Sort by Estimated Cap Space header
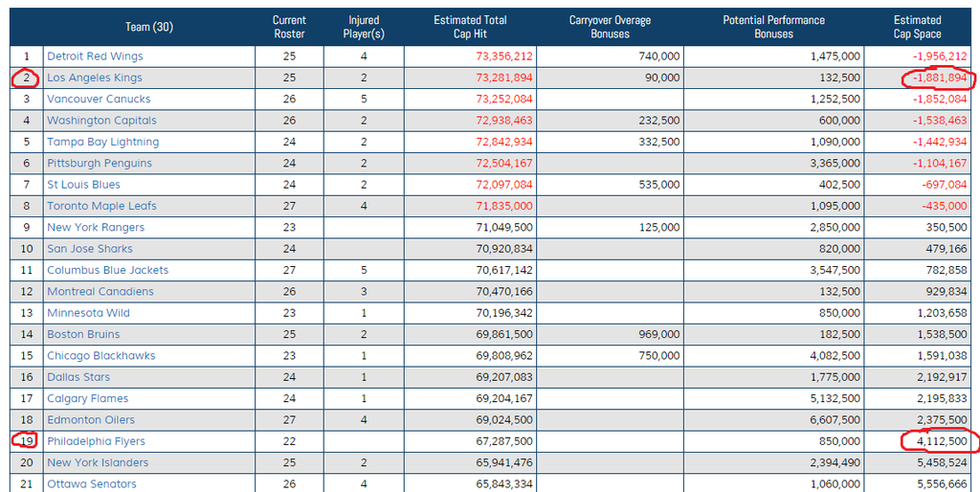Screen dimensions: 980x492 point(917,27)
